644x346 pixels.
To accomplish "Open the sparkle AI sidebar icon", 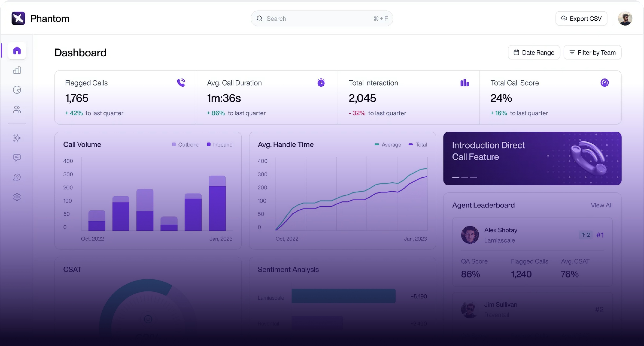I will [17, 138].
